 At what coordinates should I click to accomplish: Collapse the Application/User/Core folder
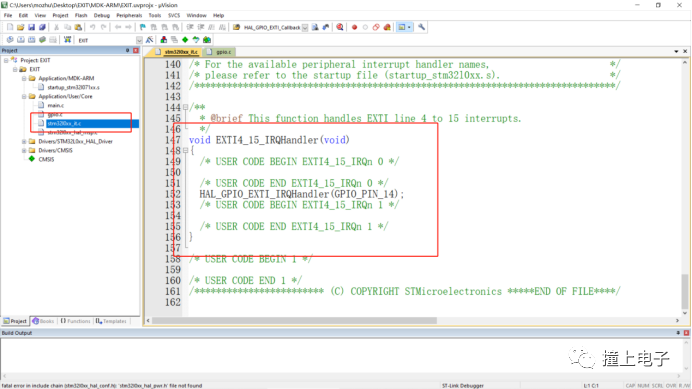24,96
